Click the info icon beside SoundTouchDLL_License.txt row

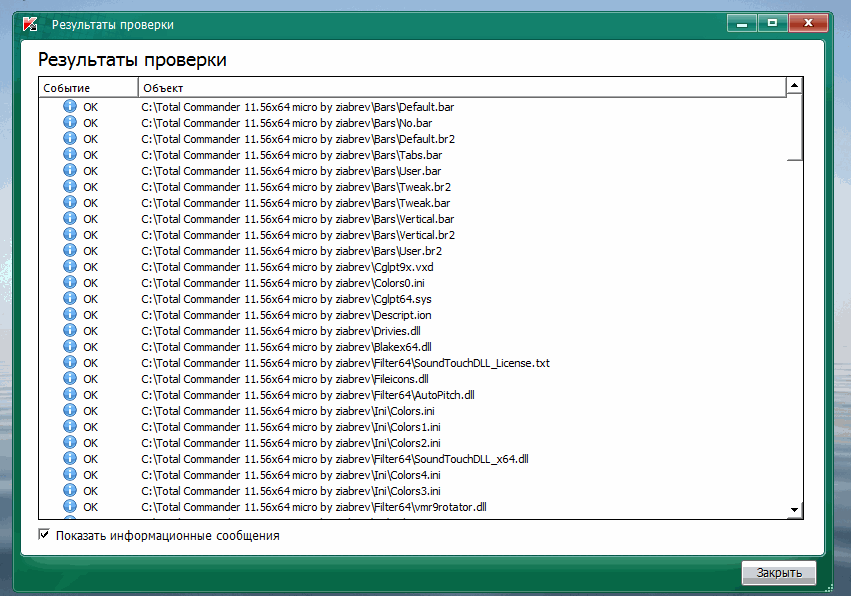coord(70,363)
